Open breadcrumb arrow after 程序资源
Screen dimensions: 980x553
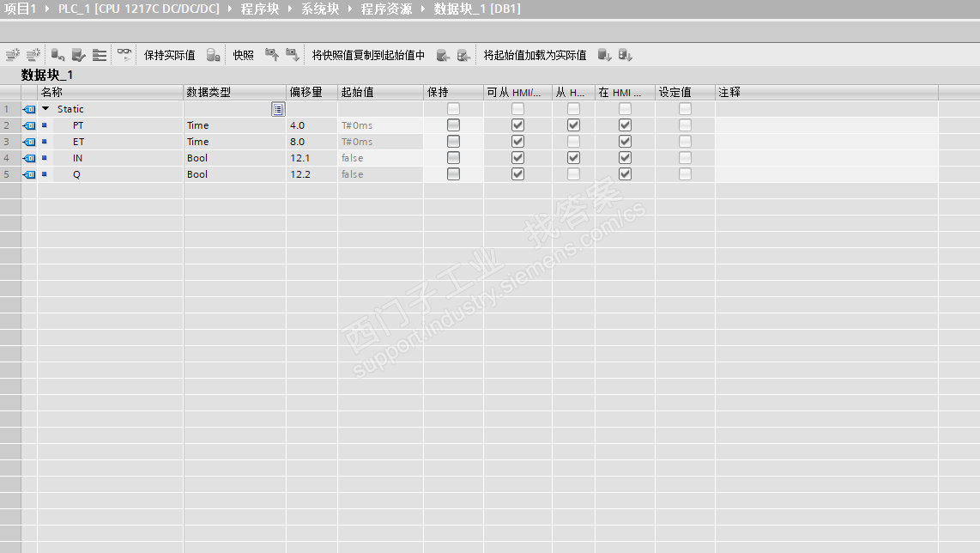point(422,9)
